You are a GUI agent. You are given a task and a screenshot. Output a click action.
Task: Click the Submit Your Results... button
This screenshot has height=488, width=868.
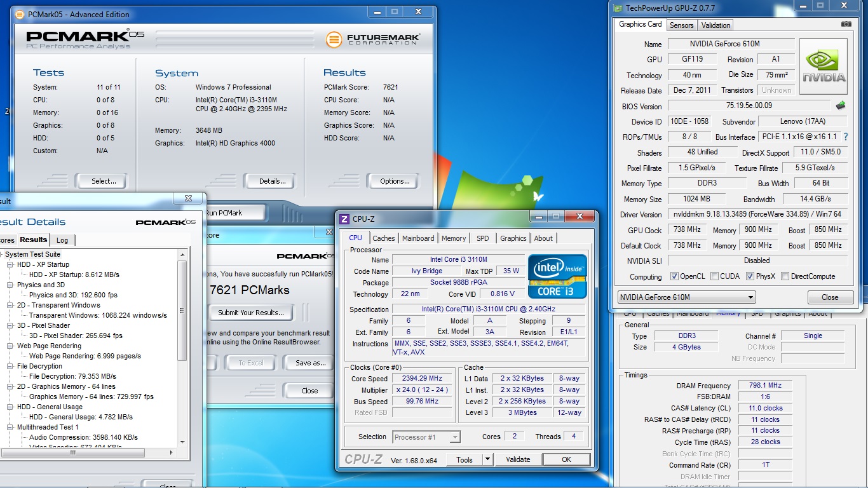pyautogui.click(x=251, y=313)
